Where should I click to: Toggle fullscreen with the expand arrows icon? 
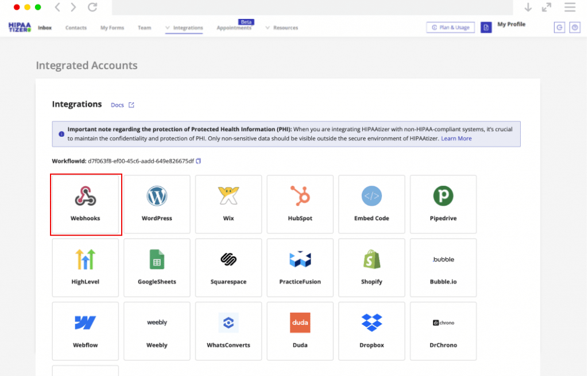(x=547, y=7)
